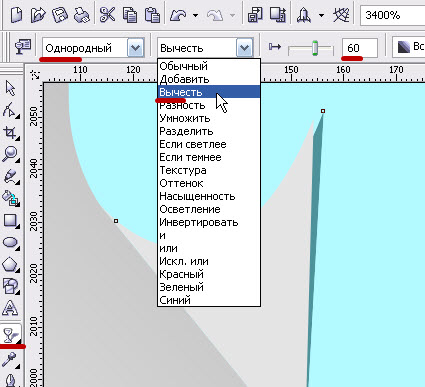Select the Zoom magnifier tool
Image resolution: width=425 pixels, height=387 pixels.
(11, 154)
